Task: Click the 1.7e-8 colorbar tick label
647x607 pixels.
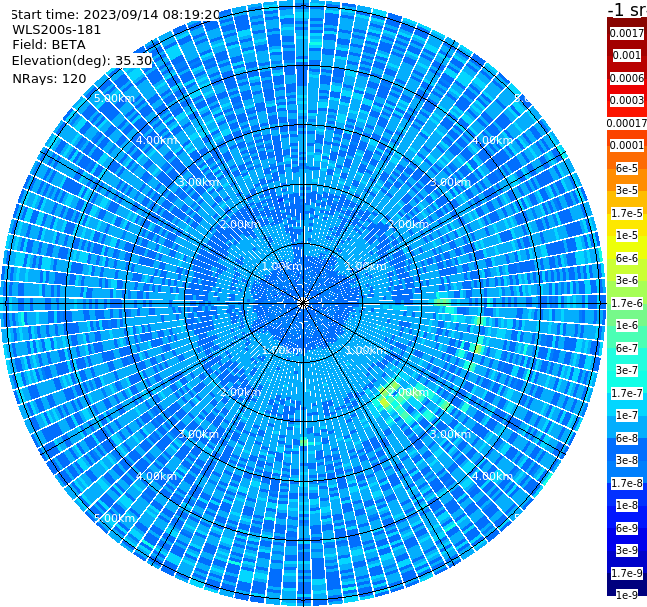Action: click(627, 483)
